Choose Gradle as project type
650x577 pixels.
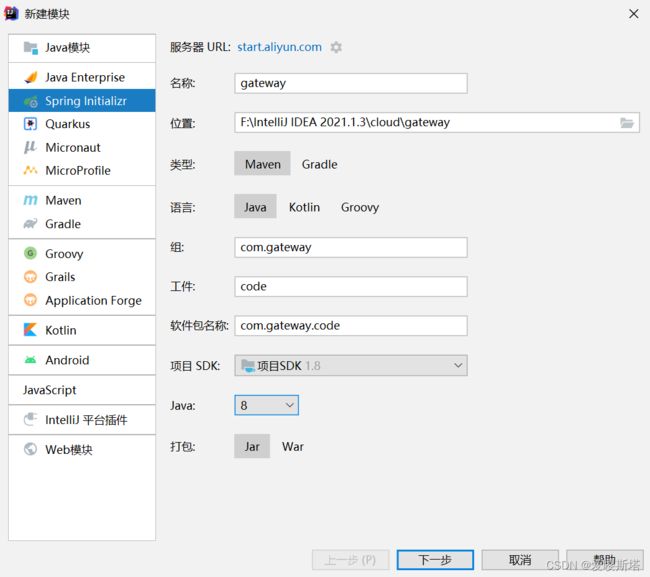319,165
